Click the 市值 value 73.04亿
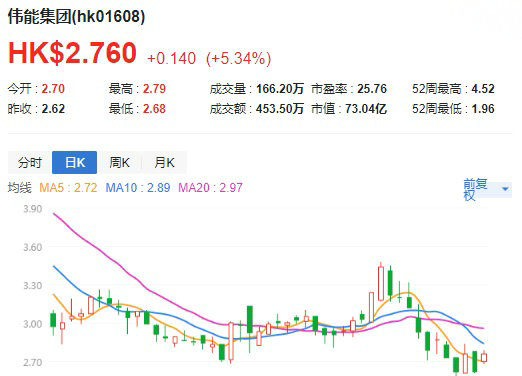This screenshot has height=376, width=522. click(366, 109)
